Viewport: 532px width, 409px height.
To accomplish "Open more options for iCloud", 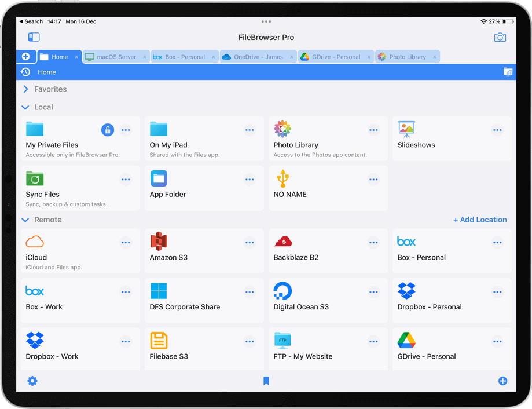I will click(126, 242).
